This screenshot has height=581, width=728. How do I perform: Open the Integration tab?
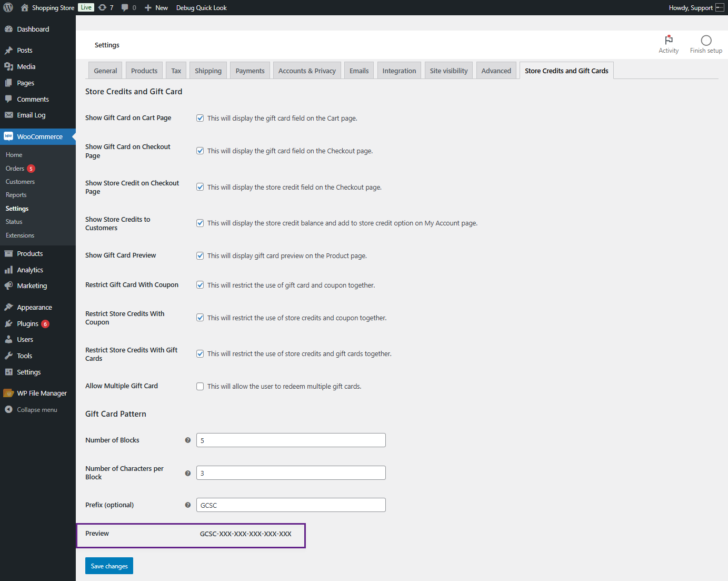click(x=399, y=71)
